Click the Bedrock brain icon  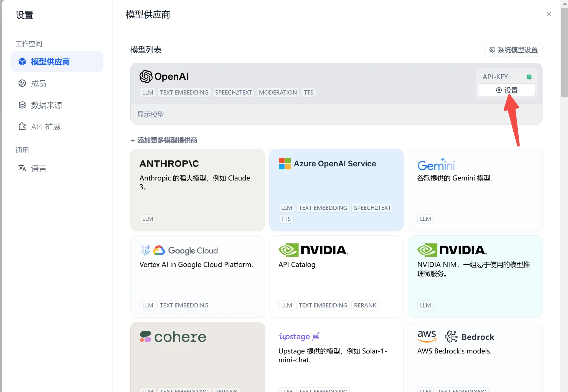coord(451,337)
